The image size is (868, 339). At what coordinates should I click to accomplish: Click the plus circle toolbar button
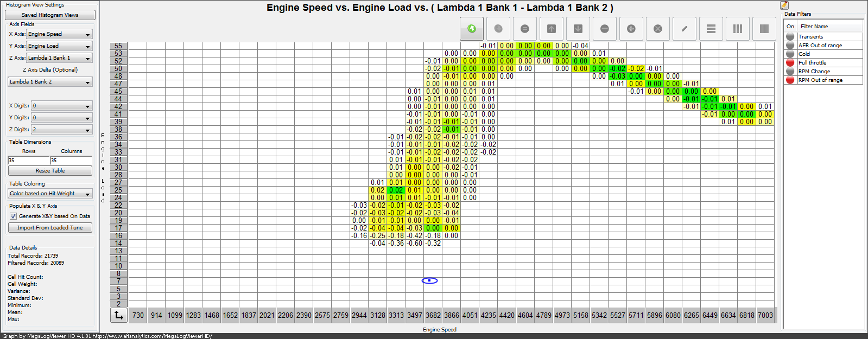tap(631, 29)
